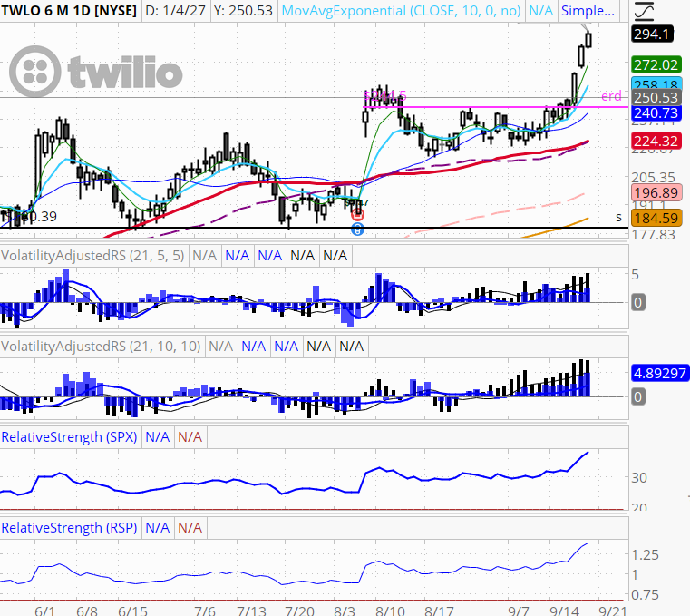Open the RelativeStrength (SPX) study label
The height and width of the screenshot is (616, 690).
tap(69, 437)
